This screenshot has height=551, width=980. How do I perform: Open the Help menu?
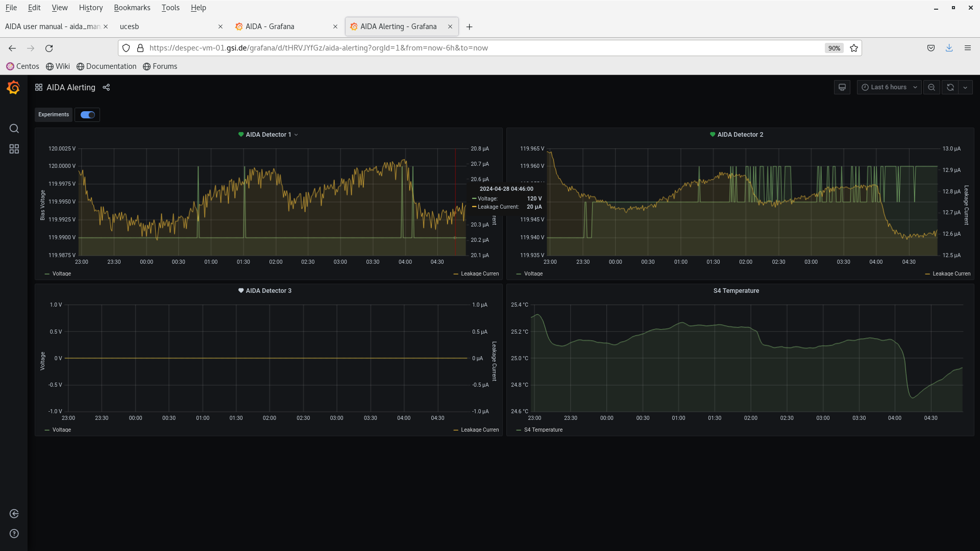[198, 8]
